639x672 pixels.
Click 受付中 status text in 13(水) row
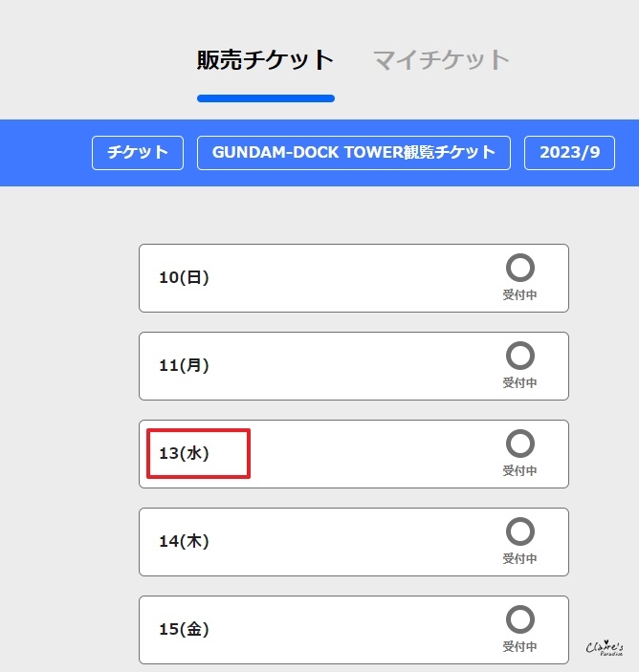point(519,471)
